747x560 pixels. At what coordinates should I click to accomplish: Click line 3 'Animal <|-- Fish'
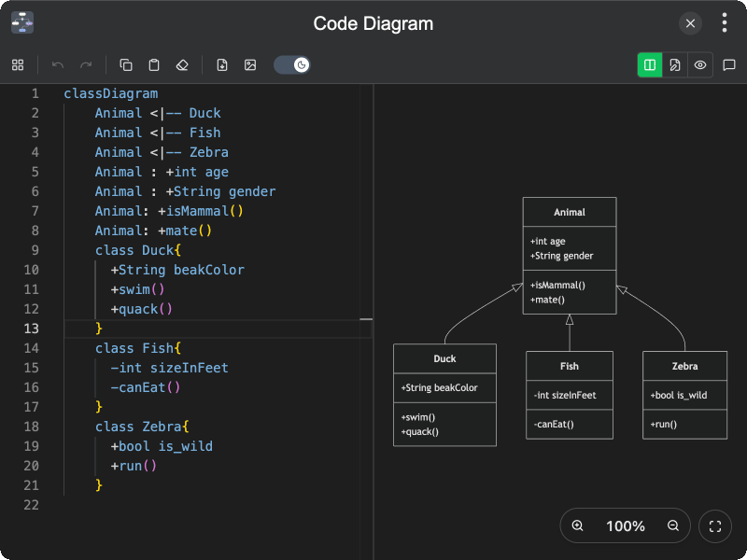tap(158, 133)
